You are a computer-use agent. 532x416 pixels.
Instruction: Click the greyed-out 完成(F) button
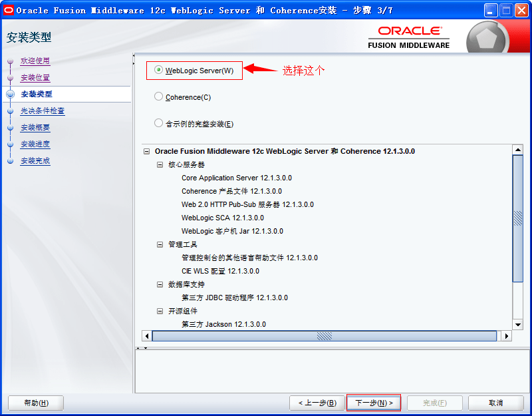coord(435,403)
